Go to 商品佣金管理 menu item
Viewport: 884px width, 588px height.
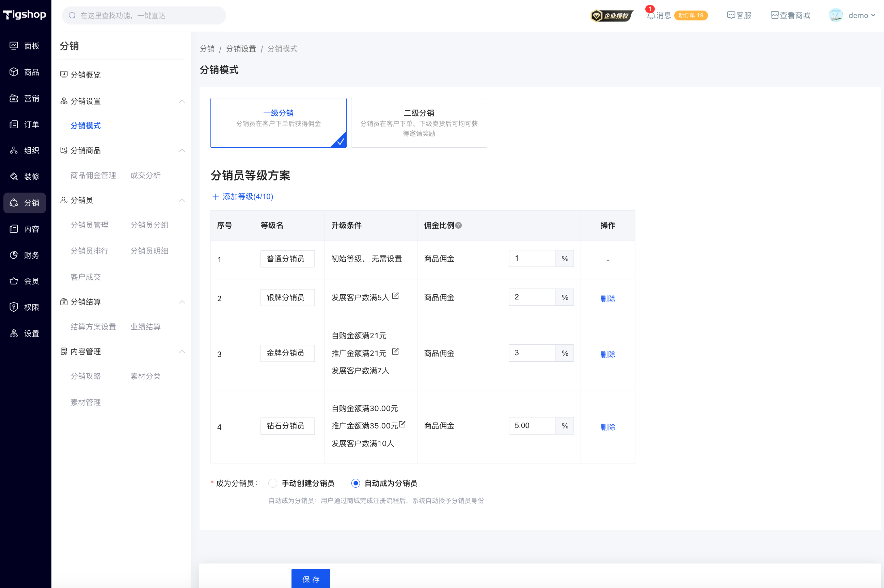click(x=93, y=175)
